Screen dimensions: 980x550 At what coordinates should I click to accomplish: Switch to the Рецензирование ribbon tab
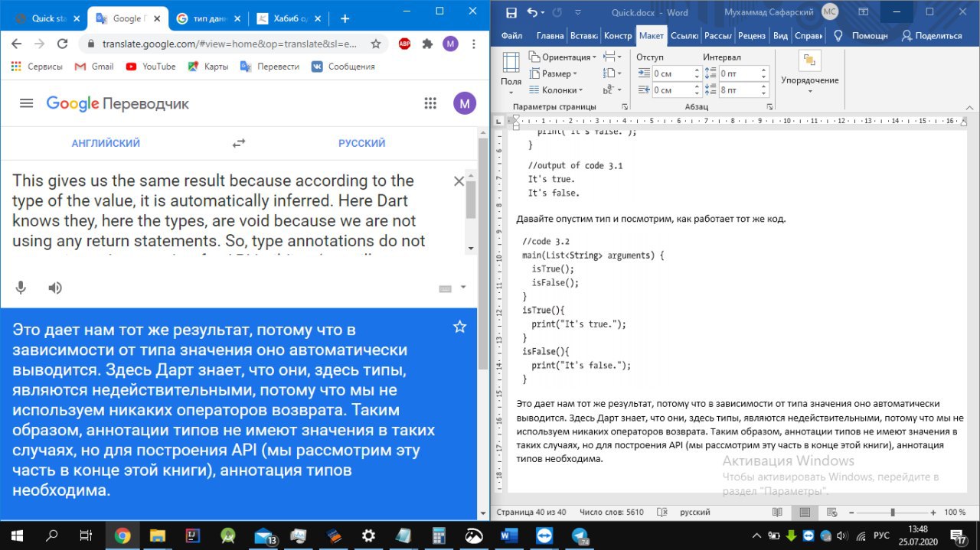(x=752, y=35)
